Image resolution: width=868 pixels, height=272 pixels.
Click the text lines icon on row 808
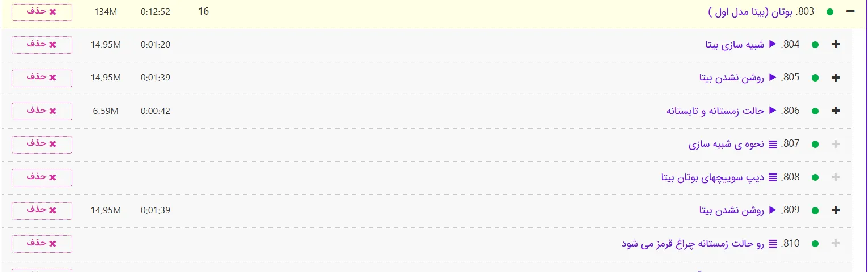772,177
